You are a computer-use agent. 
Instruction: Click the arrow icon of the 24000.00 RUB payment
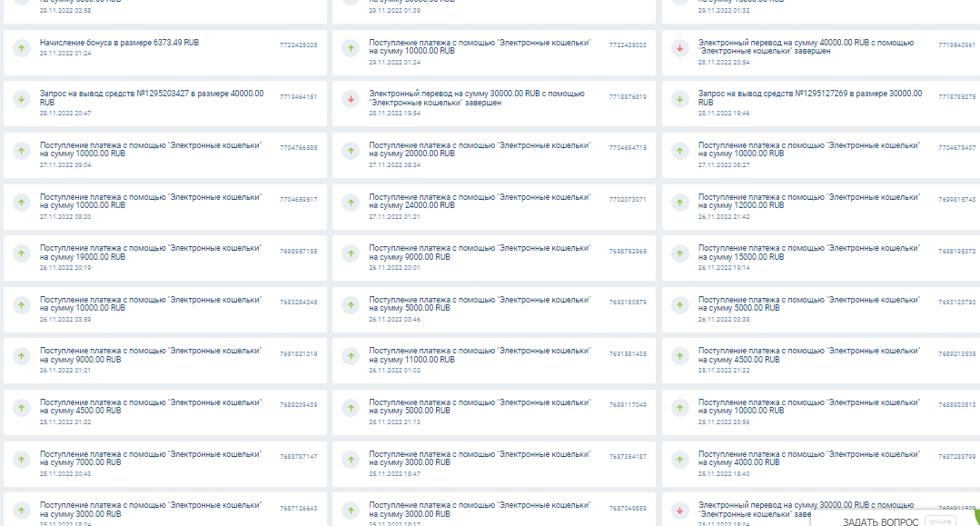point(351,203)
